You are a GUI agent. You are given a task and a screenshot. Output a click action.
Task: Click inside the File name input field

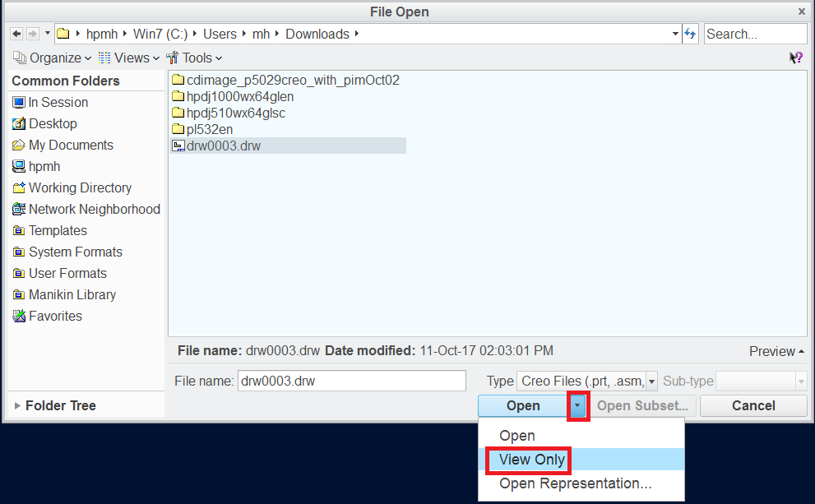pos(351,381)
